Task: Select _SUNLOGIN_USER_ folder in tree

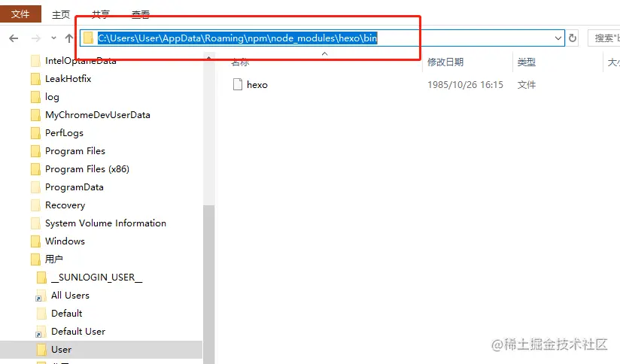Action: [96, 278]
